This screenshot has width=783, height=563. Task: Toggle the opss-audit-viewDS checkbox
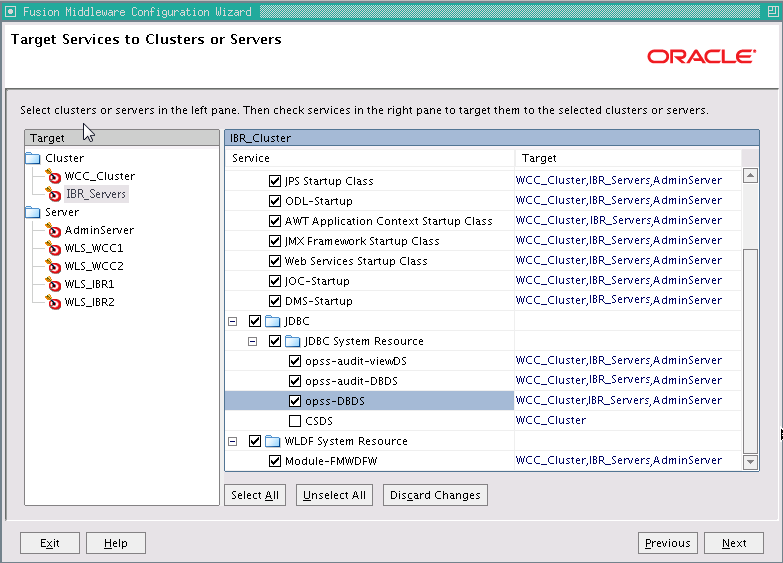tap(295, 361)
